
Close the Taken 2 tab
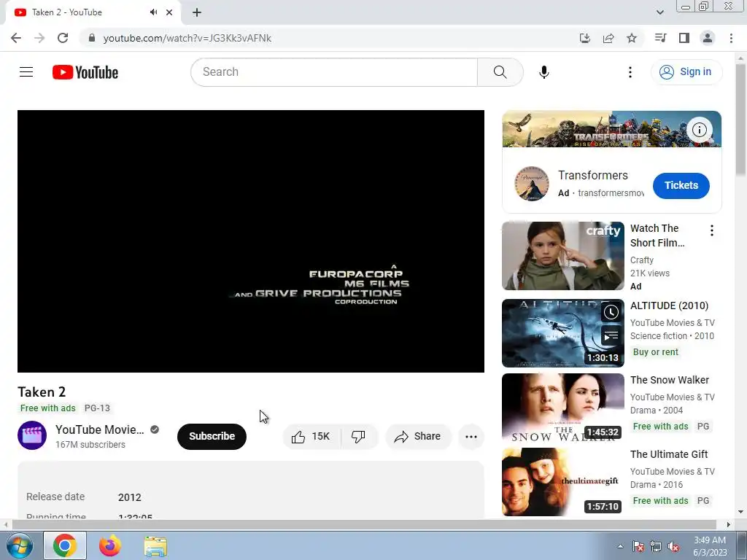click(169, 12)
